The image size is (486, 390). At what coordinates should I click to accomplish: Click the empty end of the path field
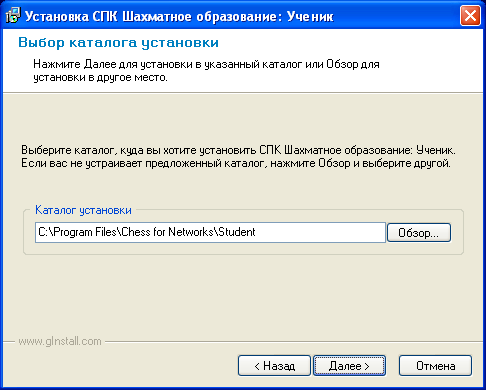[x=320, y=232]
